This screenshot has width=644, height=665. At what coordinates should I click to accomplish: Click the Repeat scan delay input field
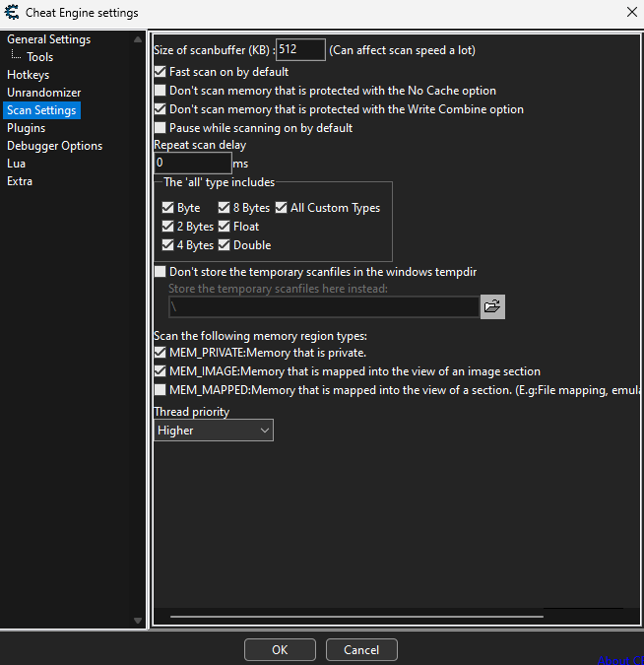[193, 163]
